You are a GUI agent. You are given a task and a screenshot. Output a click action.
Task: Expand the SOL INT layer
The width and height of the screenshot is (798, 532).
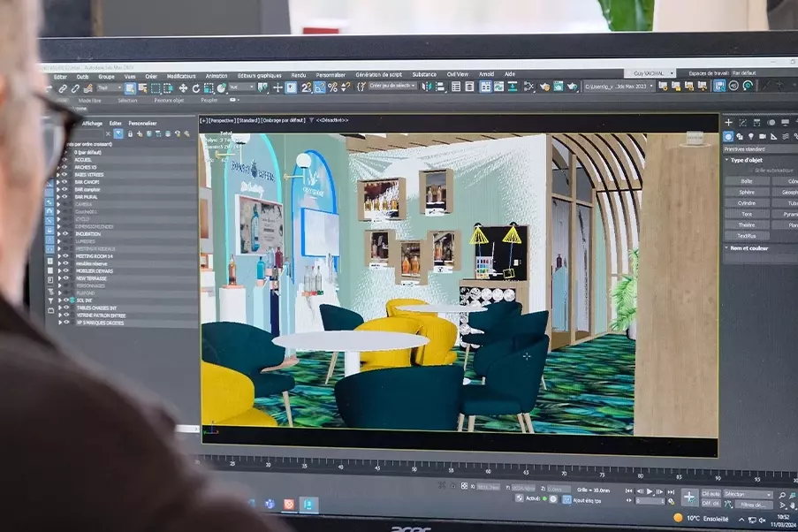pos(58,300)
